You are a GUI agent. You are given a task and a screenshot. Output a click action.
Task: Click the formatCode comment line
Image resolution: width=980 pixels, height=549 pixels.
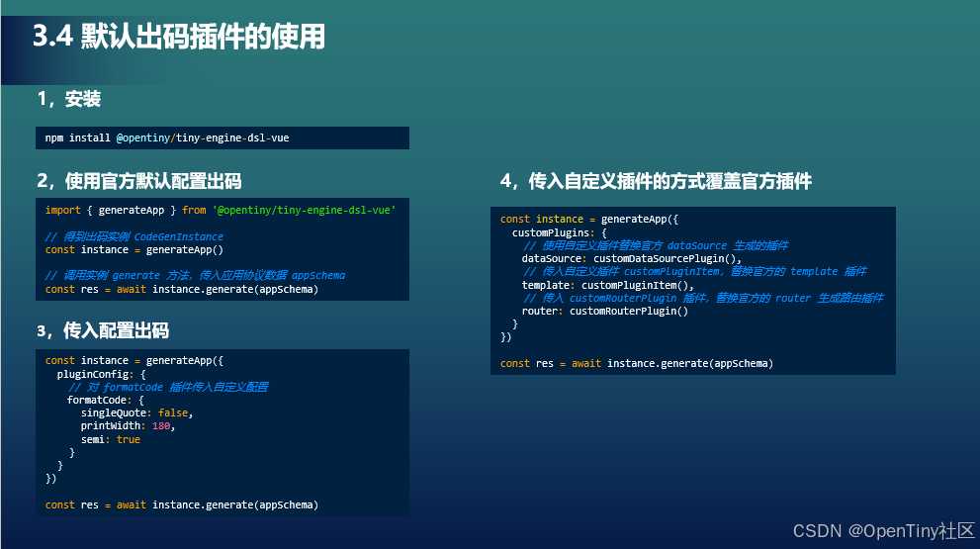point(168,387)
